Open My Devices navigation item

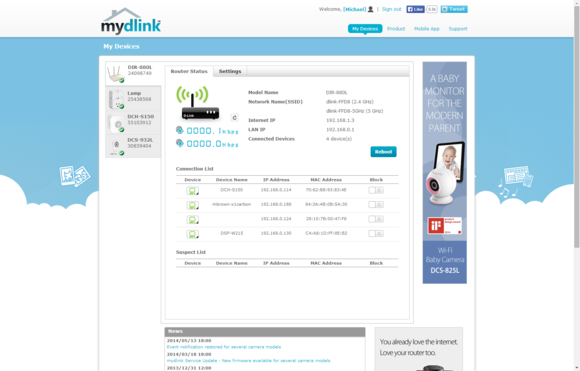point(365,28)
